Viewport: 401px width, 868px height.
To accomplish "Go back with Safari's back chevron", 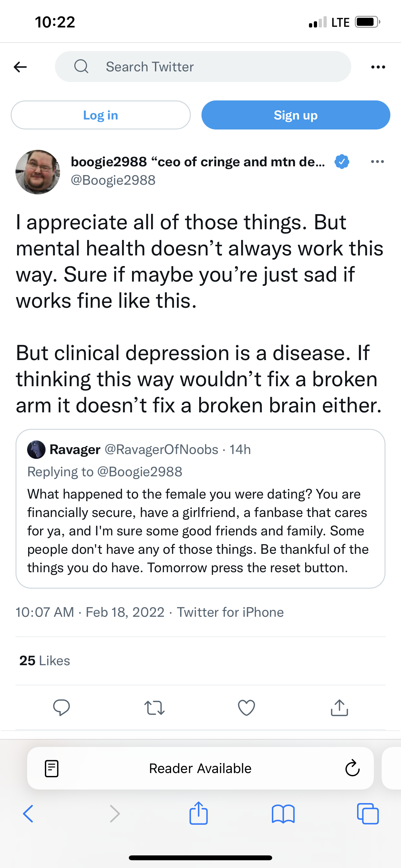I will coord(28,814).
